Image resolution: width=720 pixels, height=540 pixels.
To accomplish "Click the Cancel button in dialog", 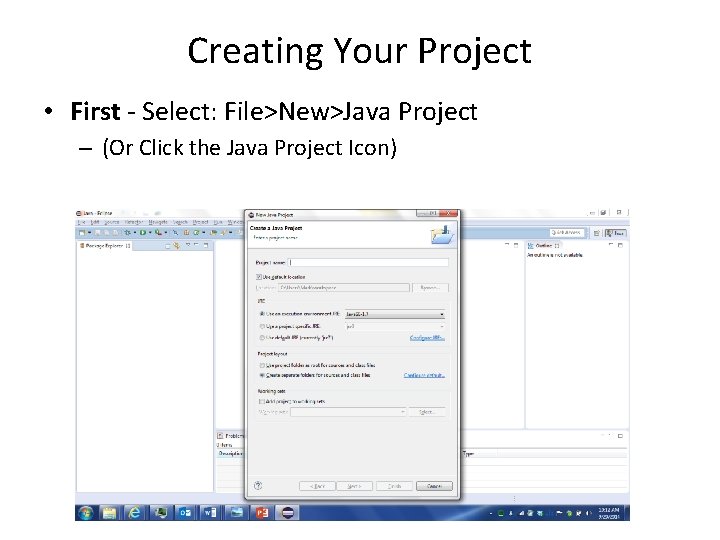I will [434, 486].
